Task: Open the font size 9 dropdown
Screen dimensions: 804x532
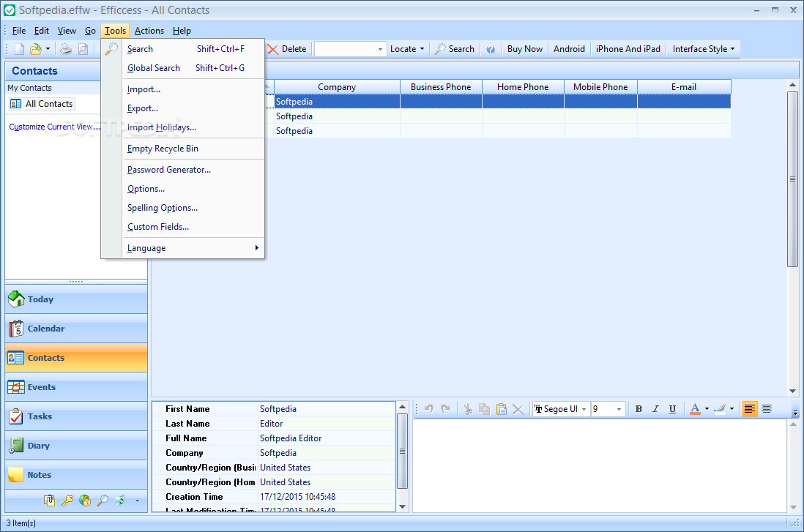Action: tap(619, 409)
